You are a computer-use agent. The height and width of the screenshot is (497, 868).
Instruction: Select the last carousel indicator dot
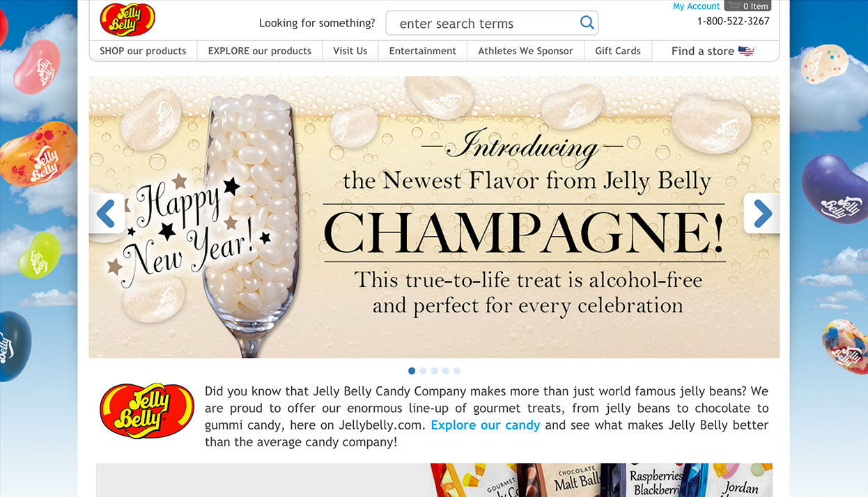coord(457,370)
